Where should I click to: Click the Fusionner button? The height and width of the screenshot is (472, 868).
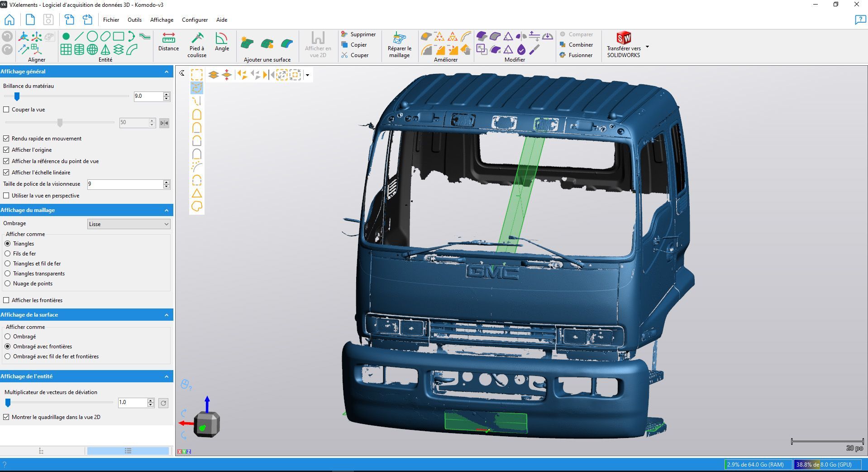point(580,55)
